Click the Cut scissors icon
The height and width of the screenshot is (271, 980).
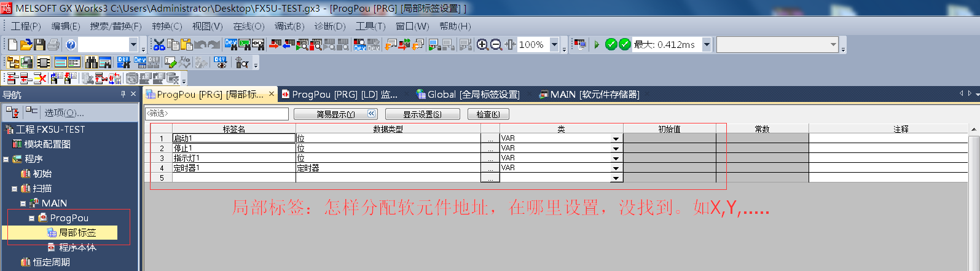(159, 44)
